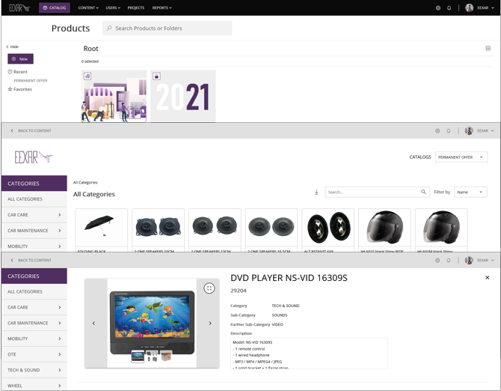501x391 pixels.
Task: Hide the left sidebar using Hide
Action: pos(13,47)
